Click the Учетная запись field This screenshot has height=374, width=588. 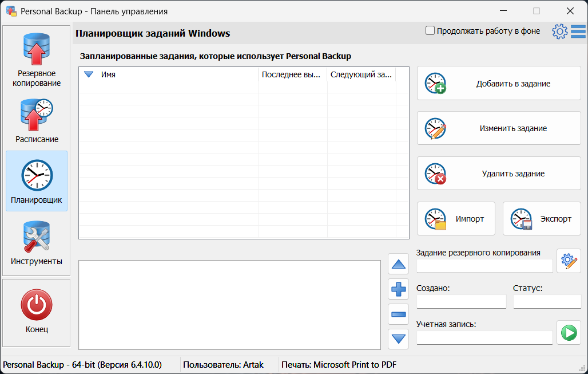point(484,337)
